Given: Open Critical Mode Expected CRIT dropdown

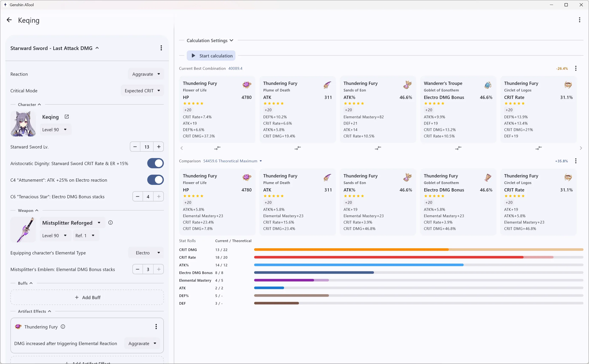Looking at the screenshot, I should tap(142, 91).
